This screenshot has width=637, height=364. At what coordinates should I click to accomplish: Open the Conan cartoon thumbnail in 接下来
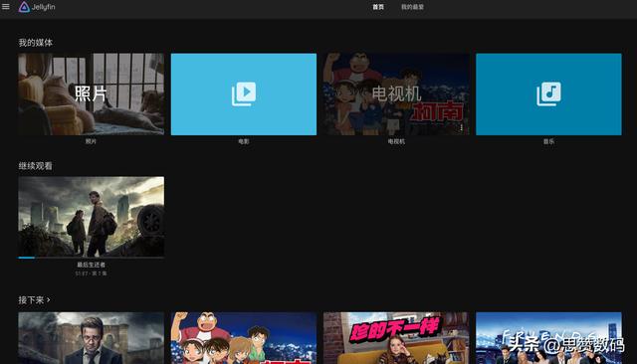(x=244, y=338)
